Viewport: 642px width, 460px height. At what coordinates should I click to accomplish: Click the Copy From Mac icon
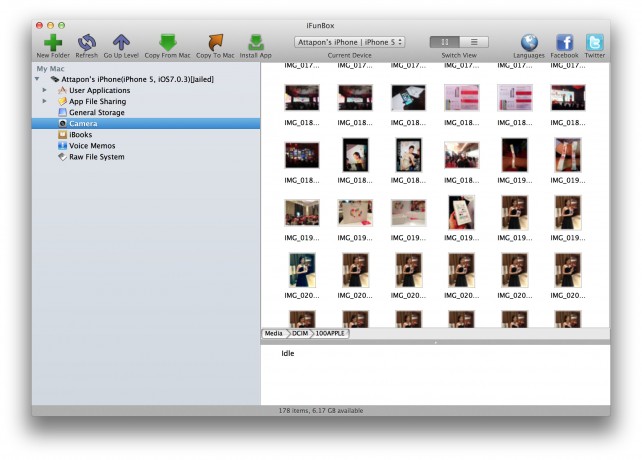tap(167, 42)
